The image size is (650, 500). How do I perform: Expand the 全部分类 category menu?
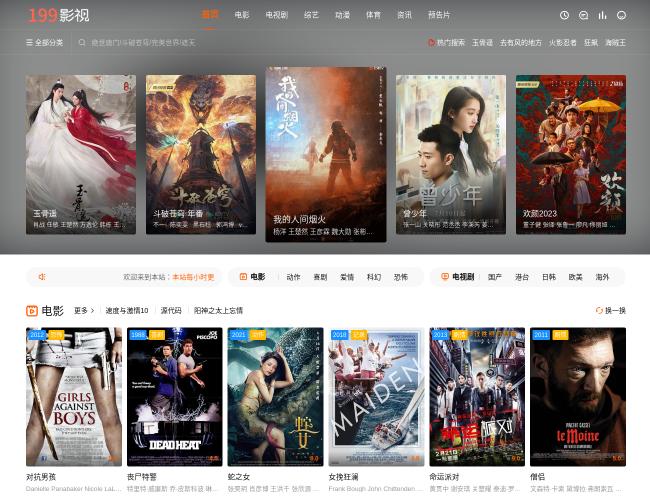pyautogui.click(x=45, y=43)
